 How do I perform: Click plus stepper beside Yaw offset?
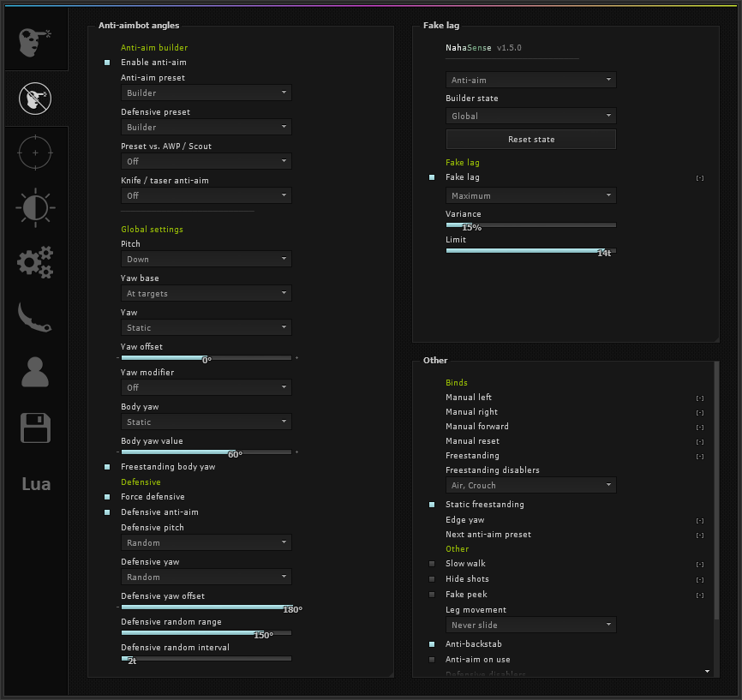click(x=296, y=358)
